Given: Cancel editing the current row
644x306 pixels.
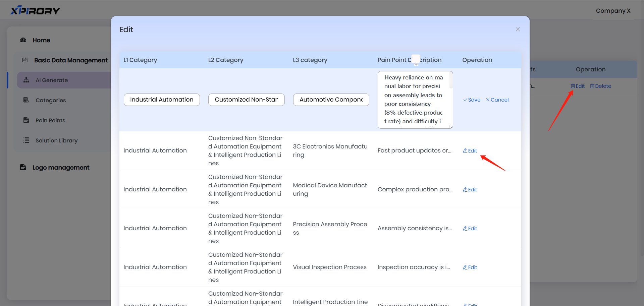Looking at the screenshot, I should point(497,100).
